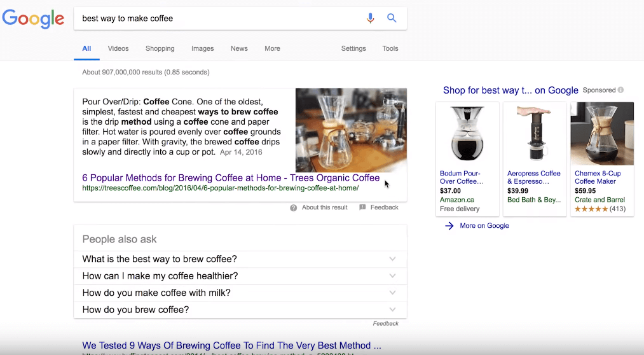Viewport: 644px width, 355px height.
Task: Click the featured snippet Feedback flag icon
Action: (362, 207)
